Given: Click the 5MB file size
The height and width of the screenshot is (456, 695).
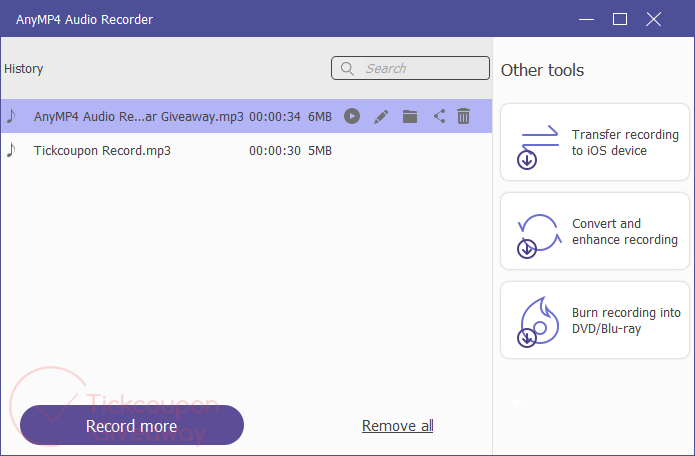Looking at the screenshot, I should coord(320,151).
